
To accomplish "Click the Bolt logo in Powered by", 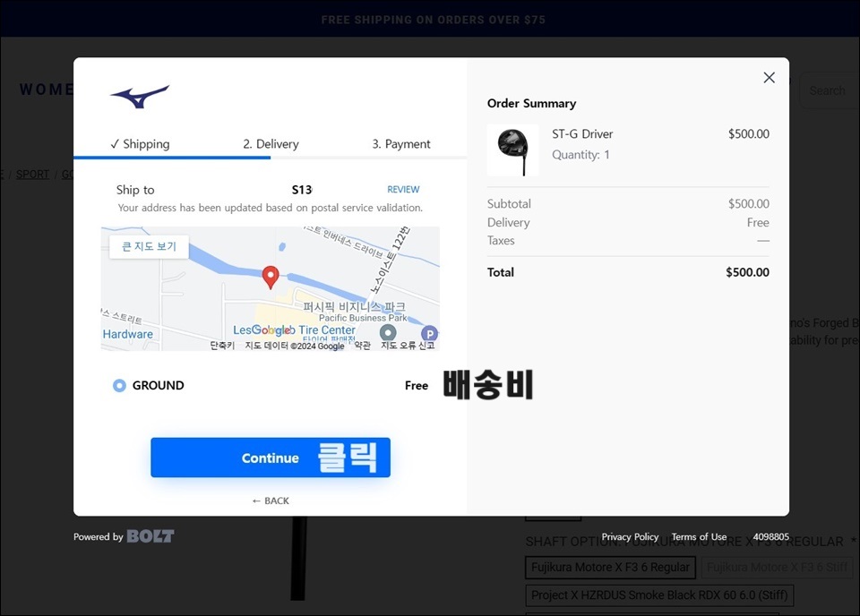I will click(150, 536).
